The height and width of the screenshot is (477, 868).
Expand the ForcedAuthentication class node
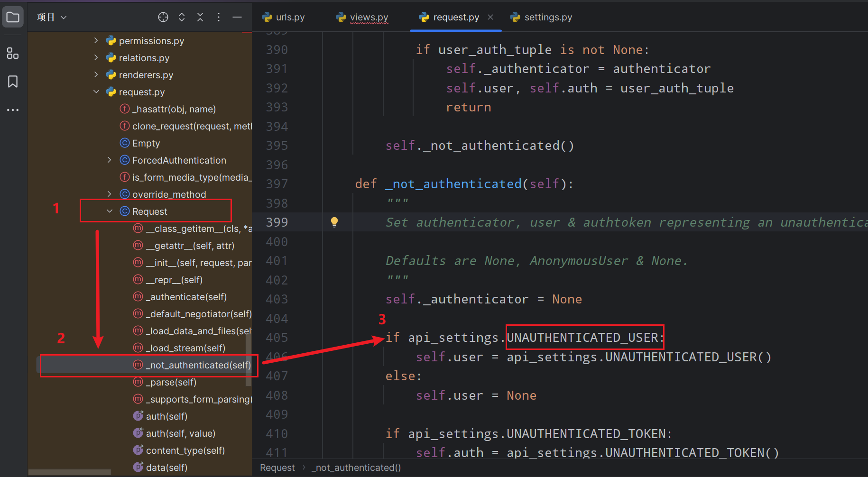tap(110, 160)
